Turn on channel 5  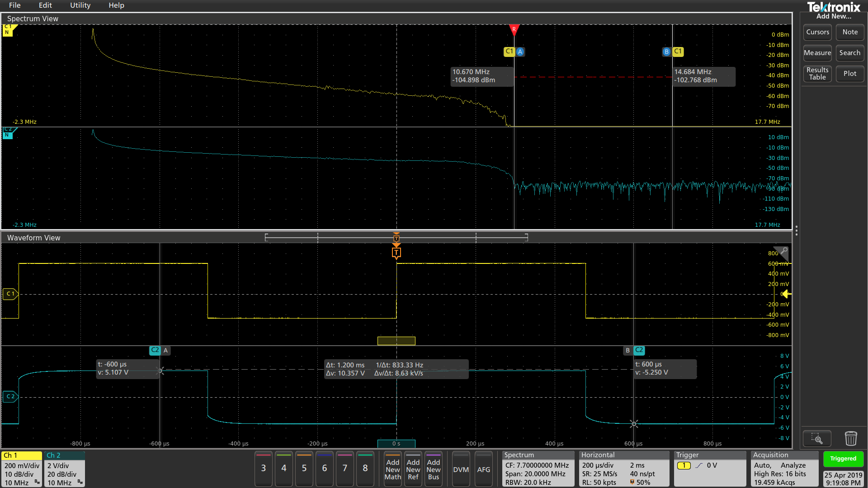(x=304, y=469)
